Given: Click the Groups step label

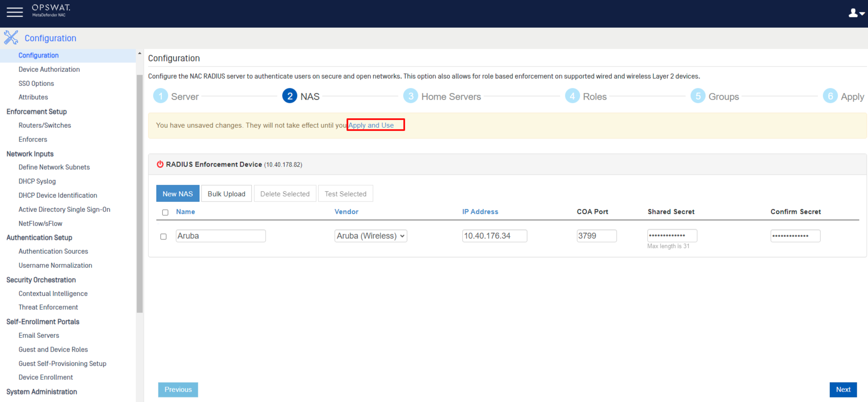Looking at the screenshot, I should [723, 96].
